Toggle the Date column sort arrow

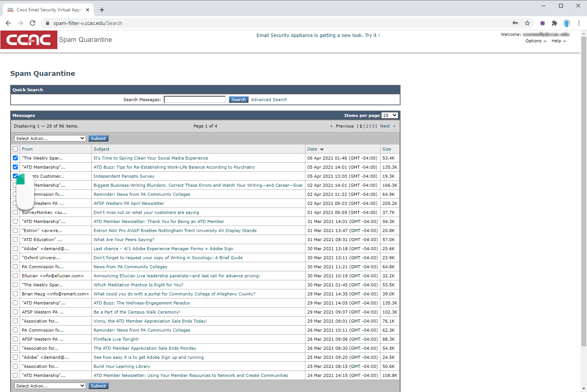coord(321,149)
